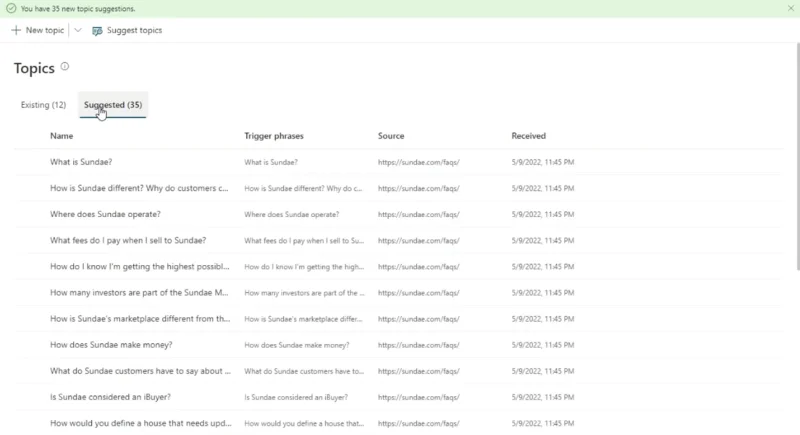800x435 pixels.
Task: Open 'How does Sundae make money?' topic
Action: coord(111,345)
